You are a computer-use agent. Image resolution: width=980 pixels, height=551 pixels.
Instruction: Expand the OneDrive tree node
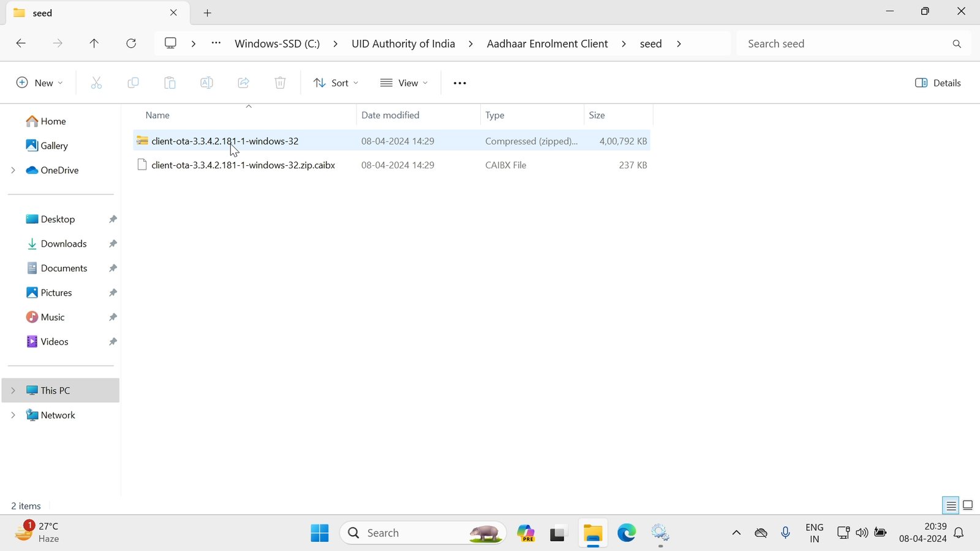pyautogui.click(x=13, y=170)
